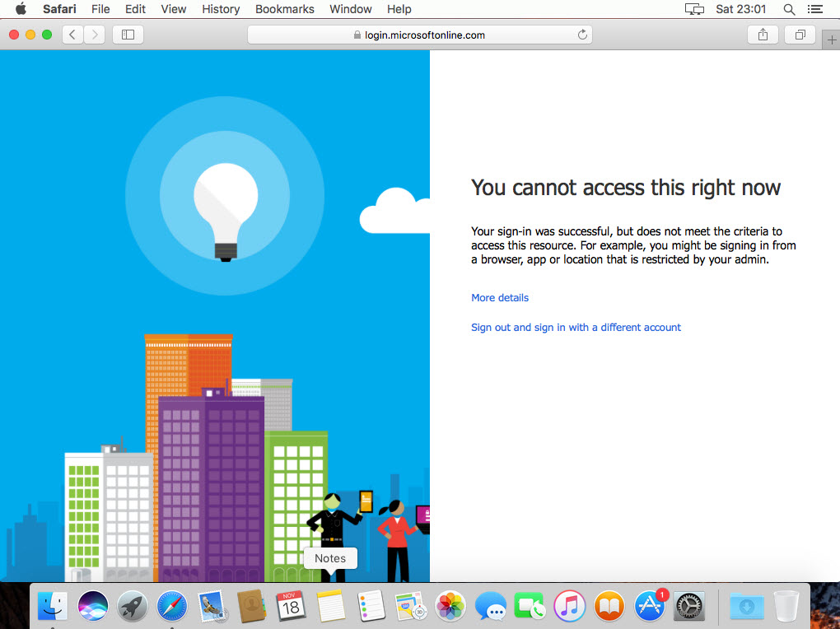Viewport: 840px width, 629px height.
Task: Open the Safari application menu
Action: point(59,9)
